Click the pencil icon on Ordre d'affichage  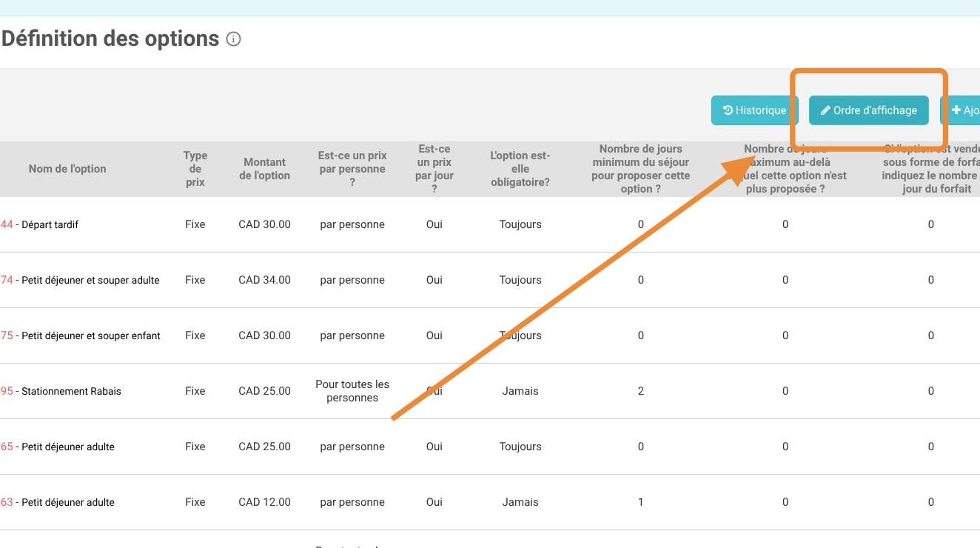click(x=825, y=110)
